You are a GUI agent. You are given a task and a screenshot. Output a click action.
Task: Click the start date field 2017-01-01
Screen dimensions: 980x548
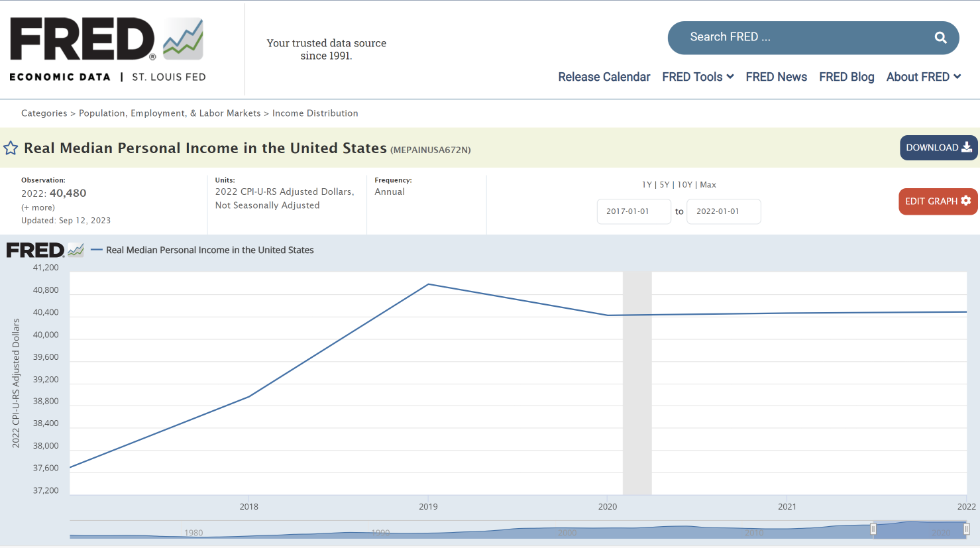[633, 211]
